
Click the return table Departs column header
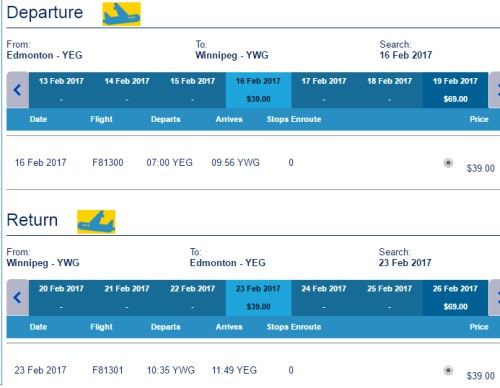(166, 327)
